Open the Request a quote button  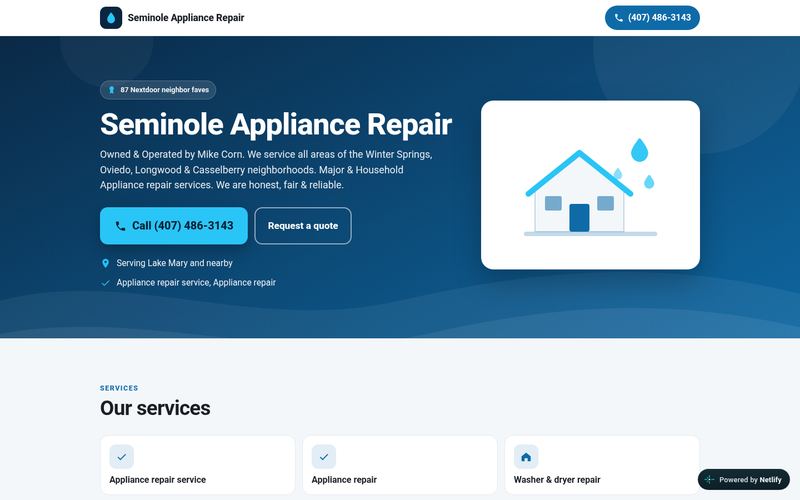point(303,226)
